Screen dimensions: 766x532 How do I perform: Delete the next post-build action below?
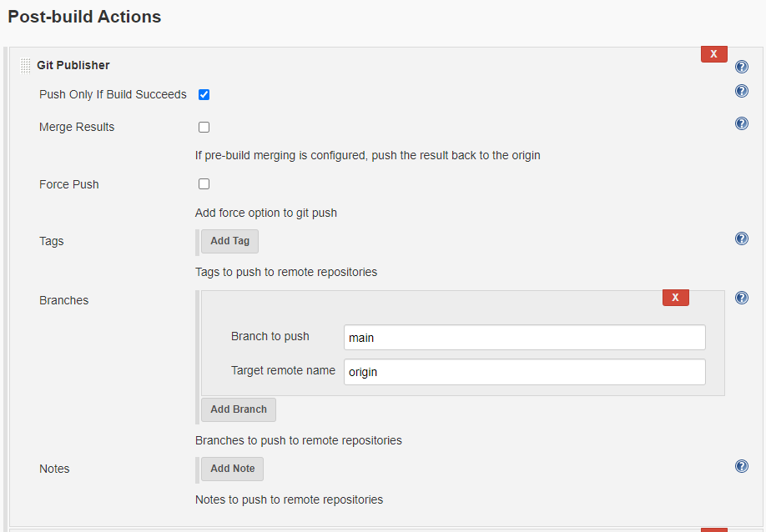click(x=713, y=529)
